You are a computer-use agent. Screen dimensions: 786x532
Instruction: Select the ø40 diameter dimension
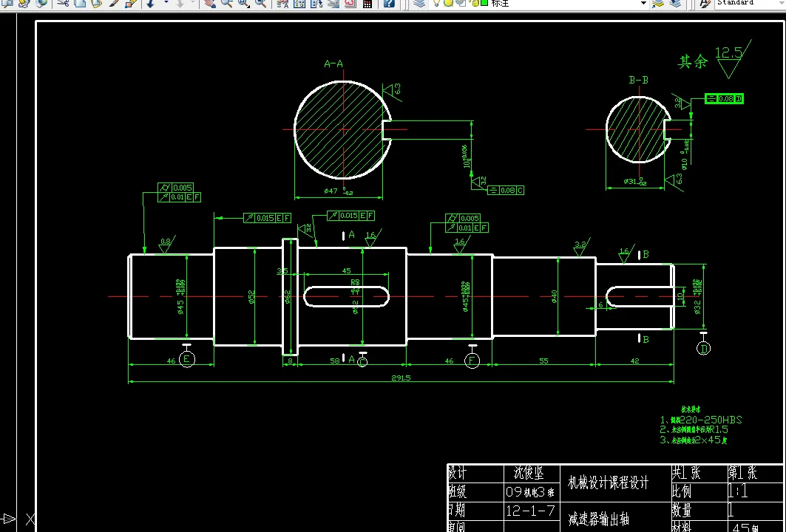point(554,296)
